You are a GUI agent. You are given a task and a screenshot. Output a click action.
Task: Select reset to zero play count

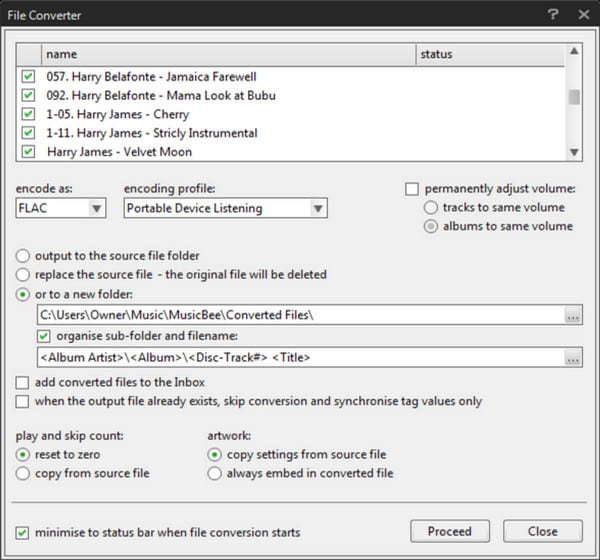tap(23, 455)
